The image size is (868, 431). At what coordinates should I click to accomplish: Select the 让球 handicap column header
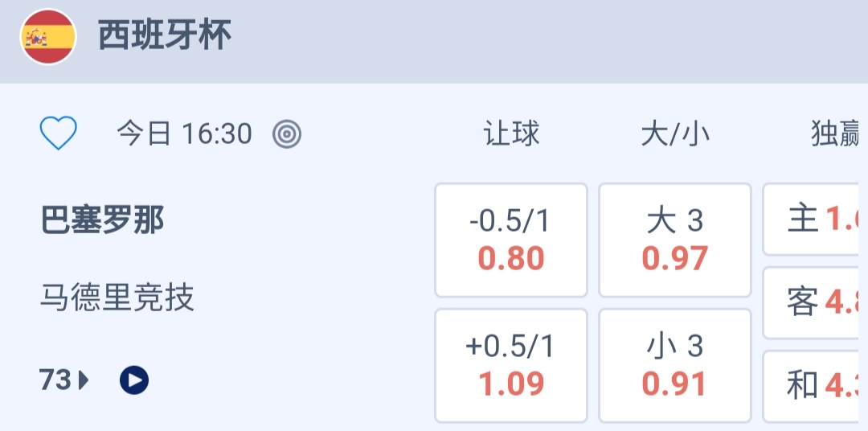point(511,134)
